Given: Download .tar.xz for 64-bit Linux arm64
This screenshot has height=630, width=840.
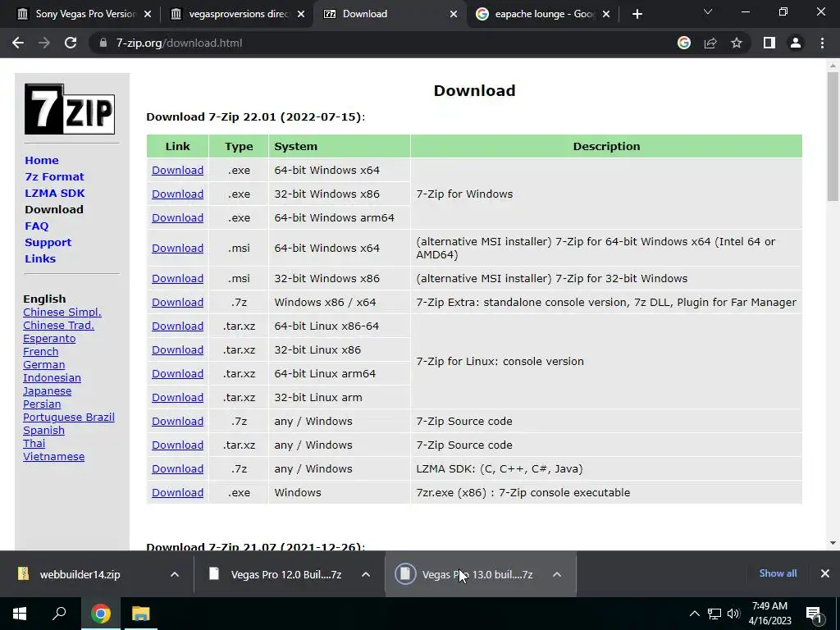Looking at the screenshot, I should coord(177,374).
